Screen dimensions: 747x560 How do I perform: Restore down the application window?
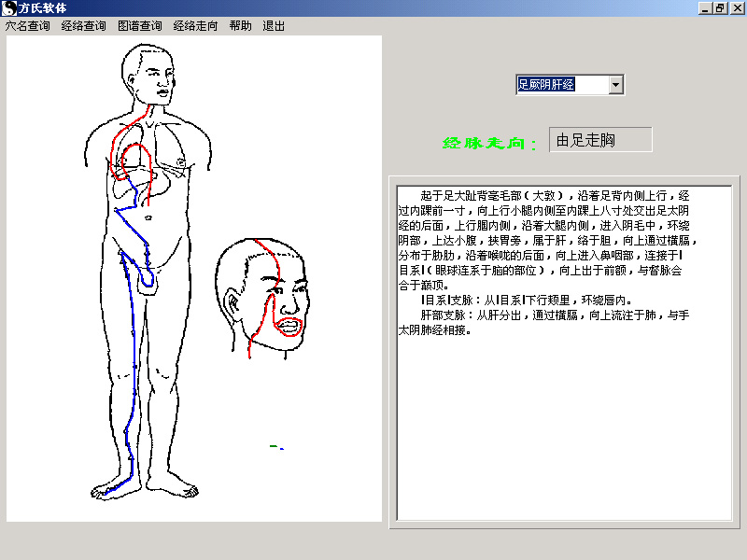pos(720,8)
